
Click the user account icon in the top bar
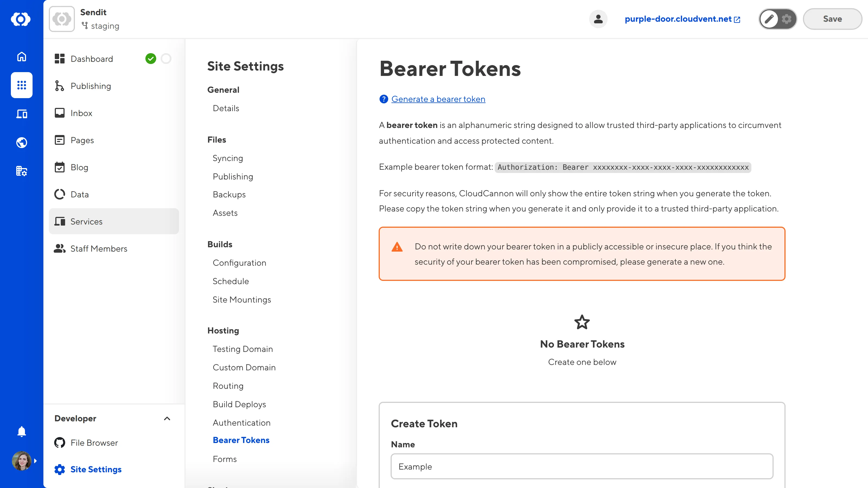click(x=598, y=19)
